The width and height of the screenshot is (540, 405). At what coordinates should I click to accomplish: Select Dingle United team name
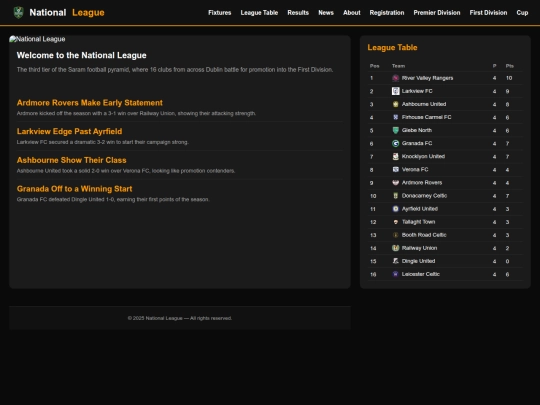pyautogui.click(x=418, y=261)
